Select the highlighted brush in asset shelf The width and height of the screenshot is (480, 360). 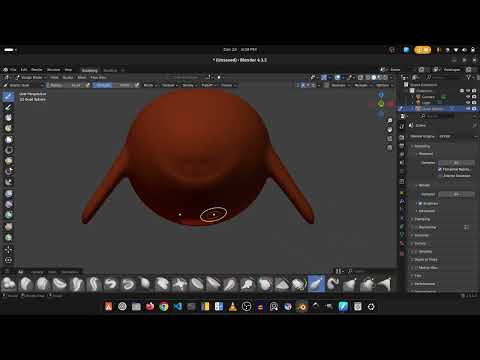click(316, 284)
